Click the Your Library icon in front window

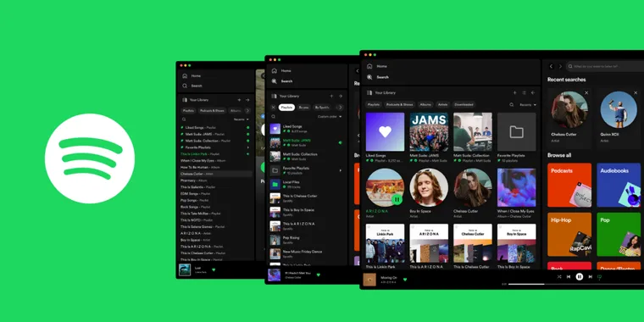[x=369, y=93]
